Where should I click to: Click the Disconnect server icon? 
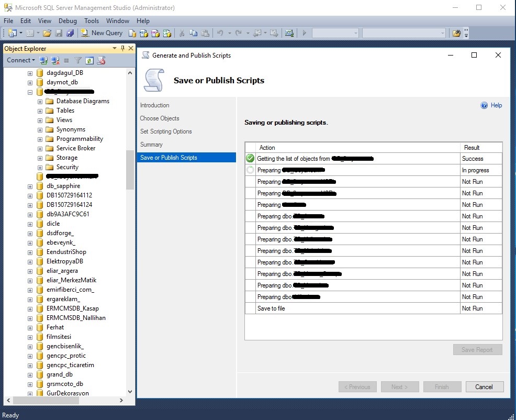55,60
